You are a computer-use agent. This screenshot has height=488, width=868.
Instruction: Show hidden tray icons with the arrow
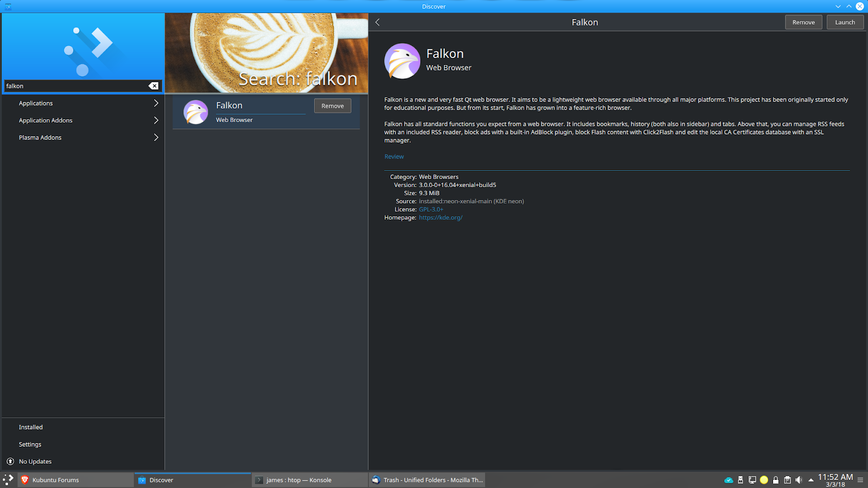pos(810,480)
